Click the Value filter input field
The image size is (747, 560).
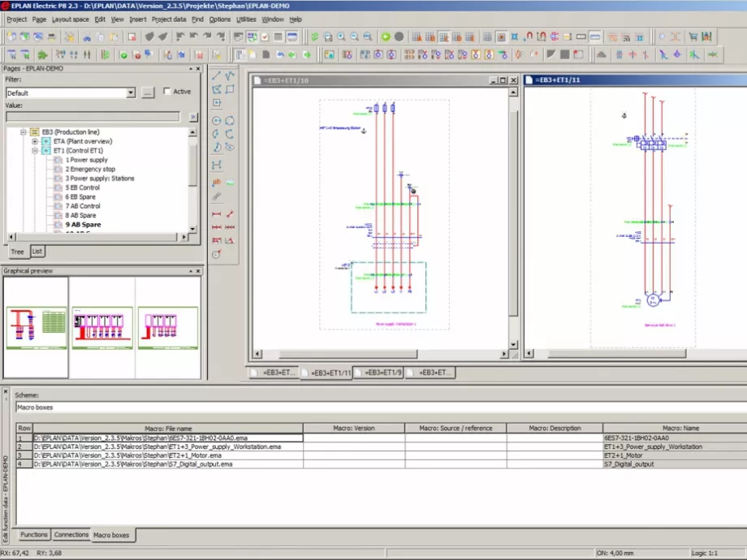coord(93,117)
